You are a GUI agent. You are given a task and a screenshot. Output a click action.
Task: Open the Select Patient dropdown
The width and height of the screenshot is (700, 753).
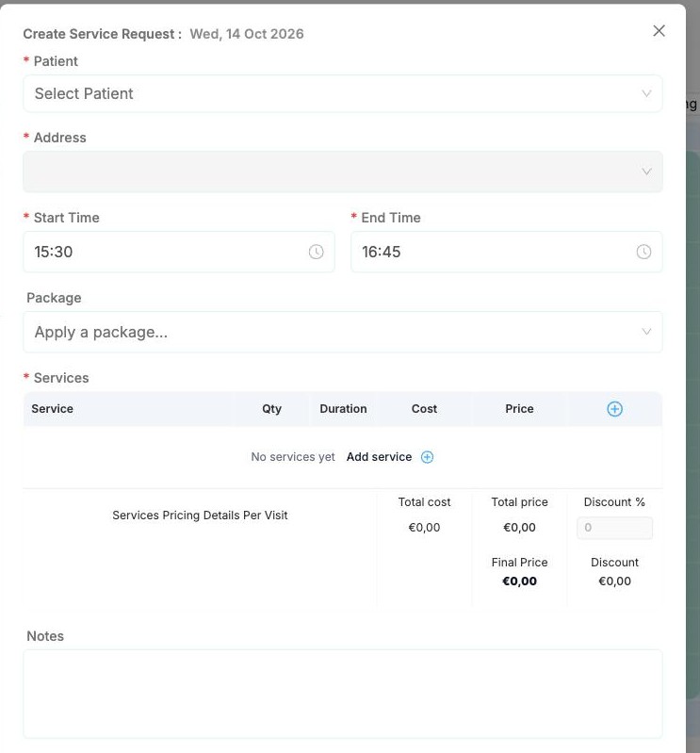click(x=343, y=93)
